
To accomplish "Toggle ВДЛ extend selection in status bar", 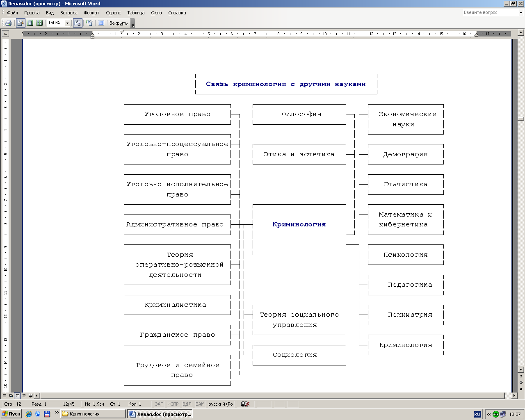I will (x=187, y=404).
